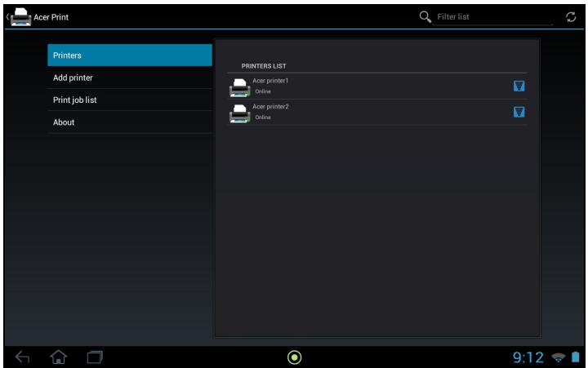Tap the refresh icon in top bar
Image resolution: width=588 pixels, height=368 pixels.
(x=571, y=17)
